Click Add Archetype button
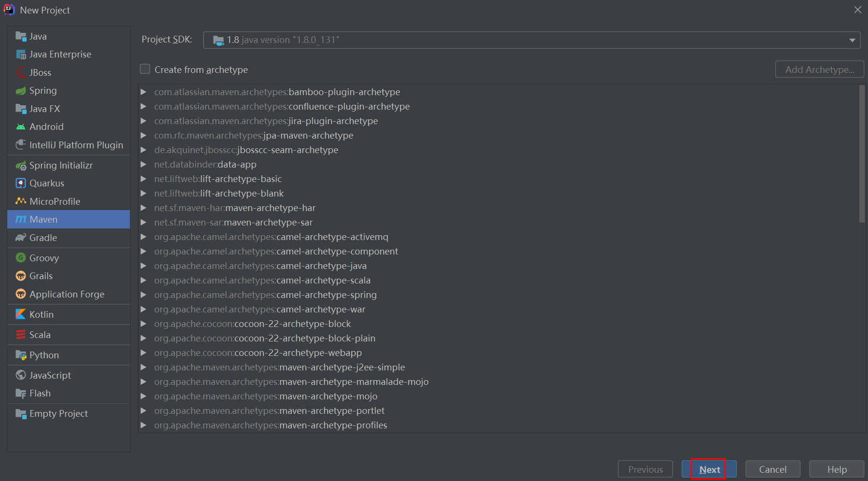 pyautogui.click(x=820, y=69)
